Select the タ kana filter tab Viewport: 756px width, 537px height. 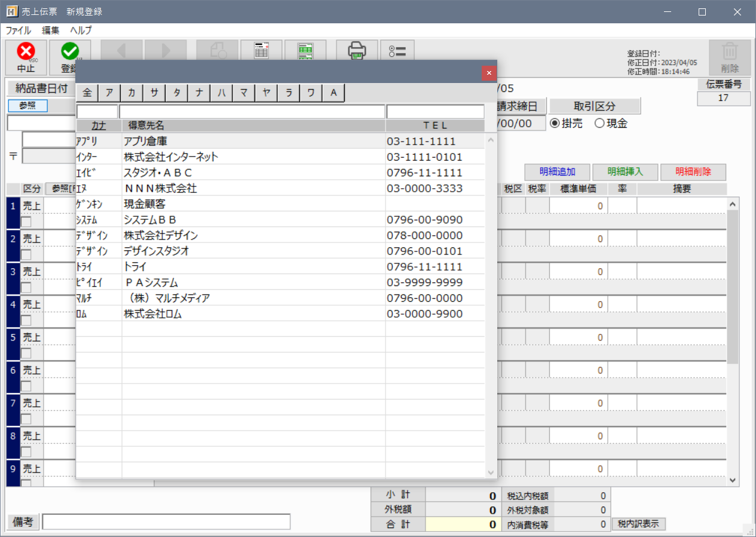177,93
